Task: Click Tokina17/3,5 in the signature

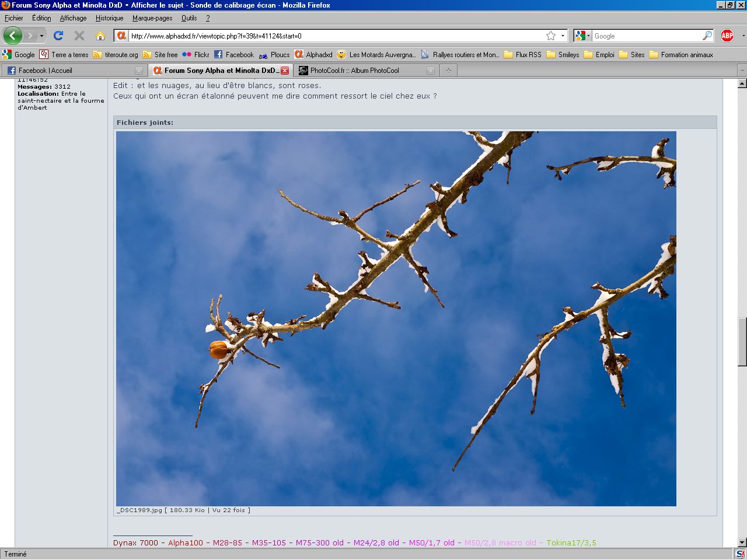Action: click(x=571, y=542)
